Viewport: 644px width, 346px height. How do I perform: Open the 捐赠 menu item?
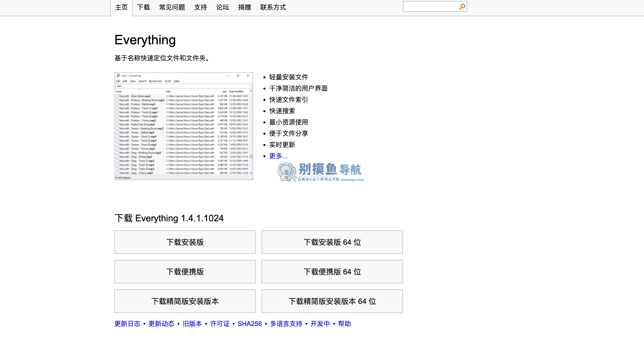pos(245,8)
